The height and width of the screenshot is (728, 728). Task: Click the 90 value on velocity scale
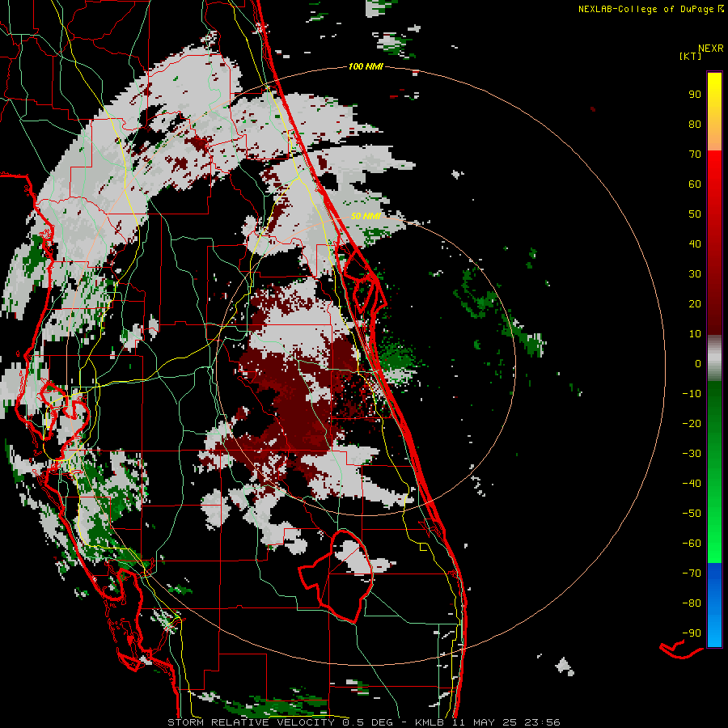click(695, 95)
